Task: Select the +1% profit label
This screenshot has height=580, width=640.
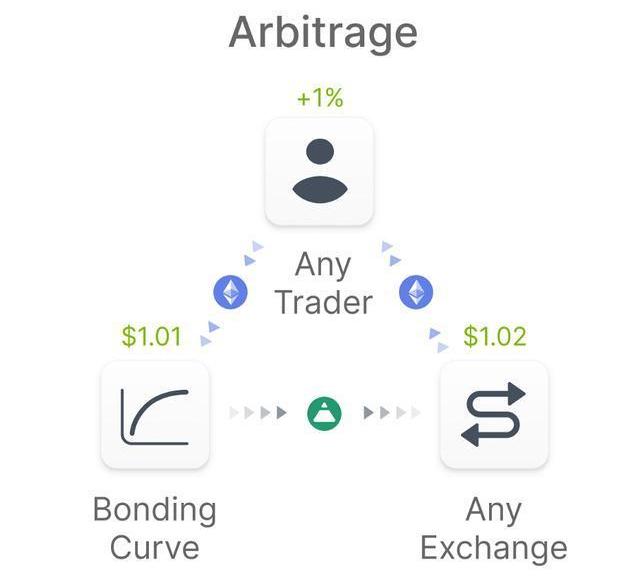Action: point(319,100)
